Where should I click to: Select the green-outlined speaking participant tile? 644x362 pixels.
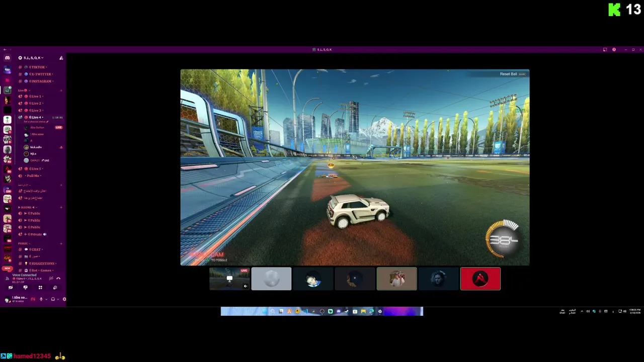[x=396, y=279]
